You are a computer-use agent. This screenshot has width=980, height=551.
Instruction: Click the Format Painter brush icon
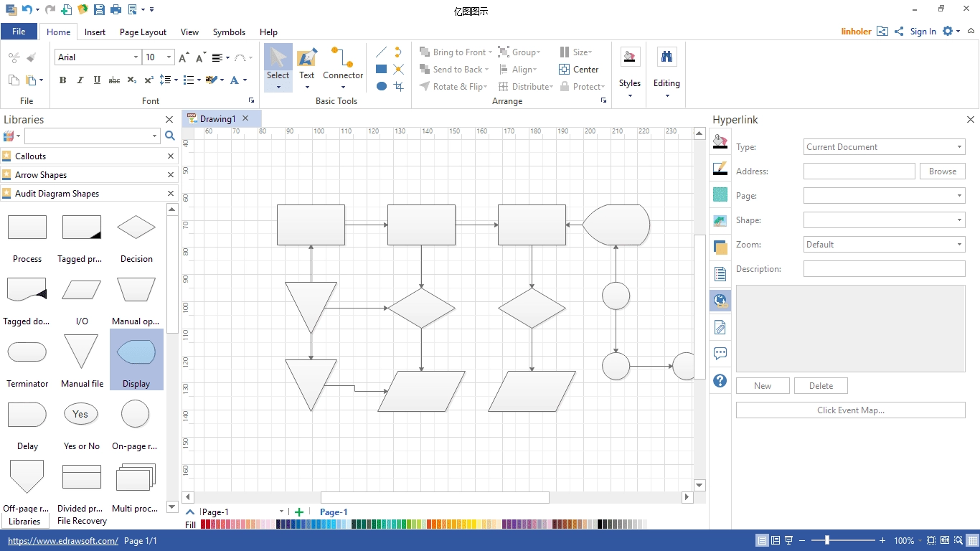(31, 57)
